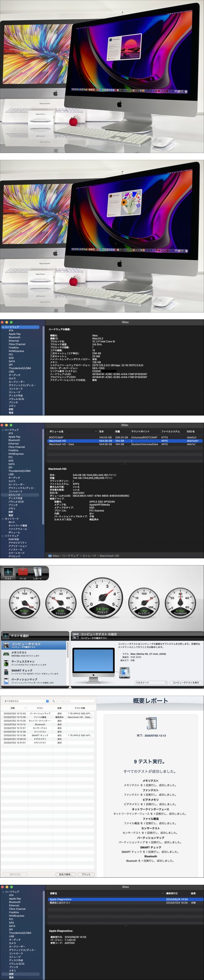This screenshot has width=204, height=980.
Task: Select the ビデオメモリ 13:09:25 report row
Action: click(x=47, y=739)
